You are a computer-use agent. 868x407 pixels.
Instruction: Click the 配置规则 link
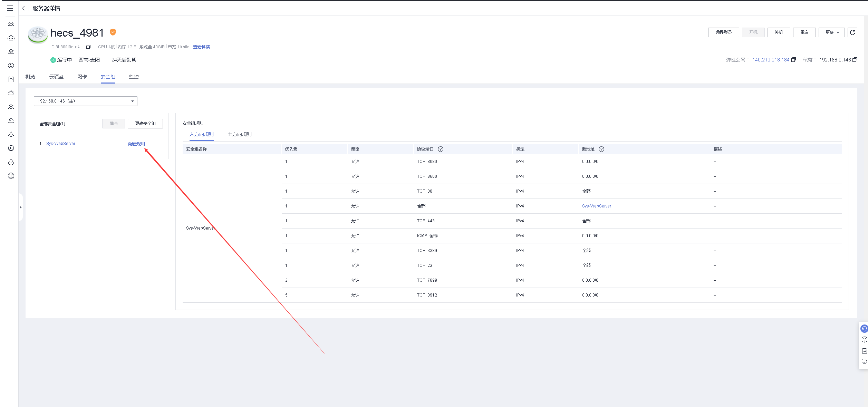136,144
